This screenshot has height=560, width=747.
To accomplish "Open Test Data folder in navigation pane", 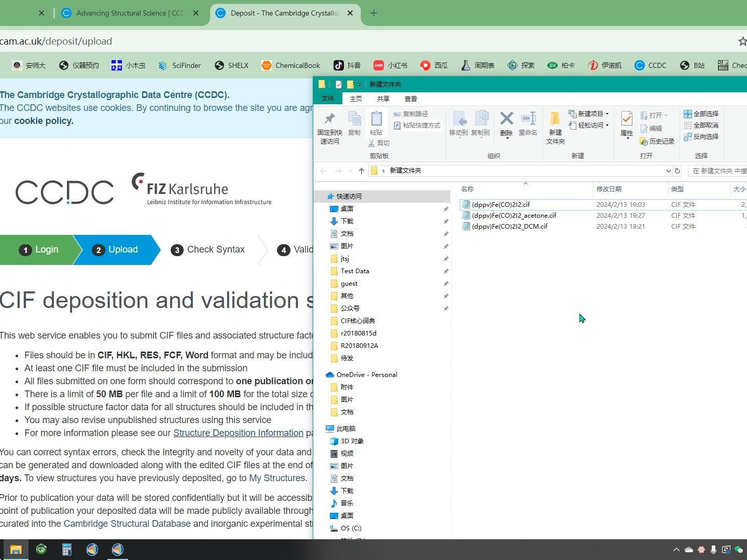I will [x=355, y=271].
